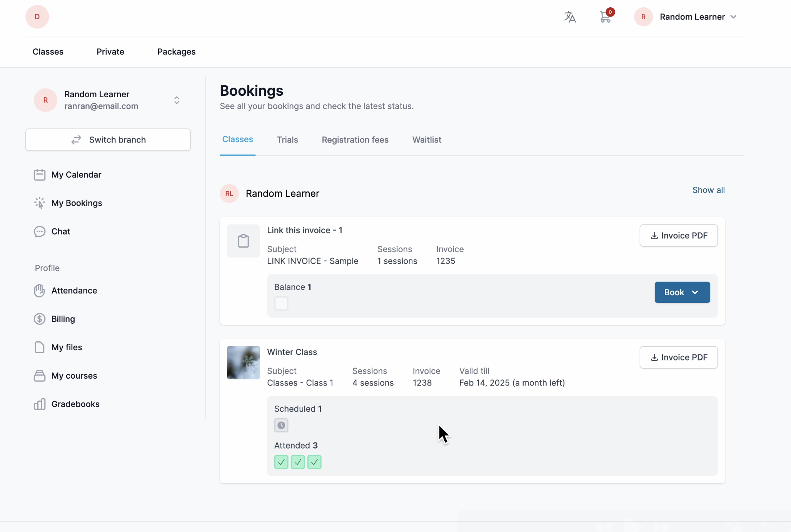The image size is (791, 532).
Task: Download the Winter Class Invoice PDF
Action: [678, 357]
